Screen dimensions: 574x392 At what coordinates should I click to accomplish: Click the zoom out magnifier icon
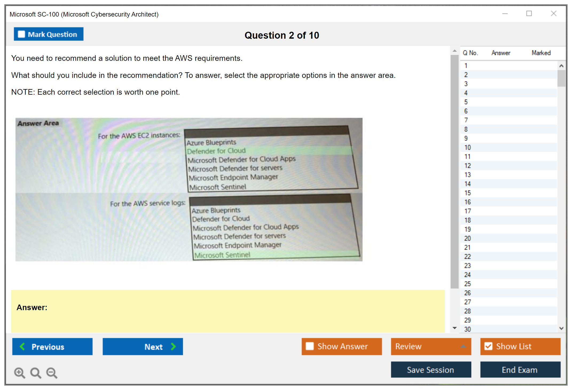(52, 373)
